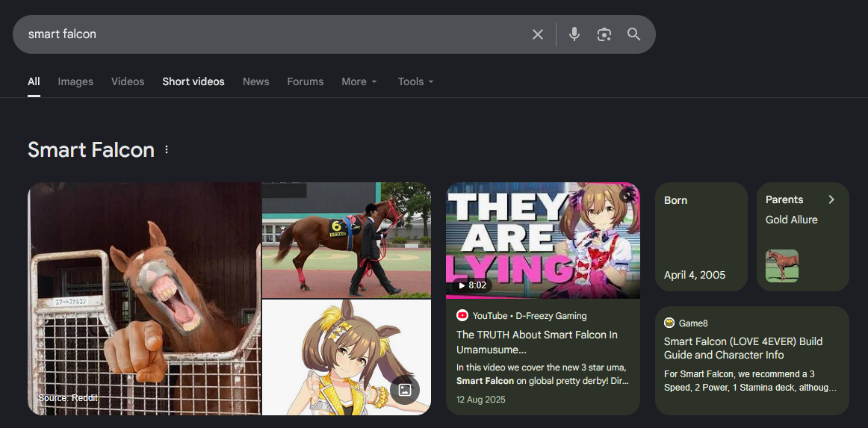This screenshot has width=868, height=428.
Task: Open the anime girl character image
Action: pyautogui.click(x=347, y=357)
